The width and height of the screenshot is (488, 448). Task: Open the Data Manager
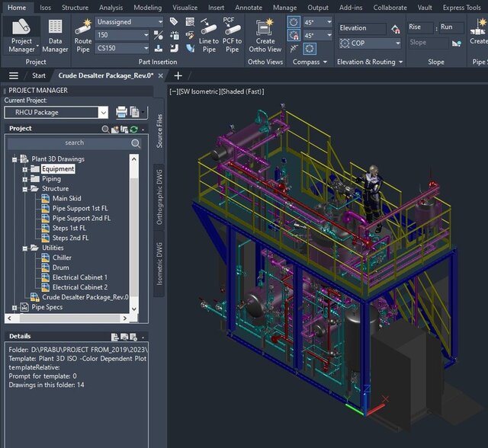pyautogui.click(x=55, y=35)
